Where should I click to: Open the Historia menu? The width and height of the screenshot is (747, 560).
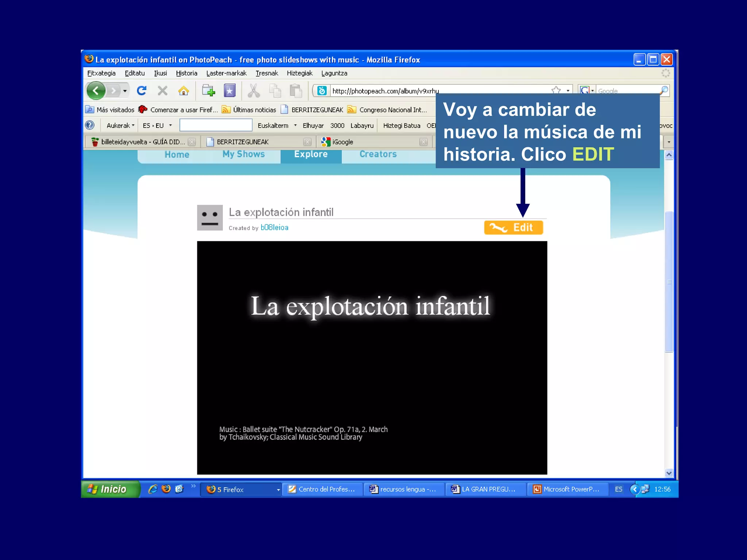coord(186,73)
